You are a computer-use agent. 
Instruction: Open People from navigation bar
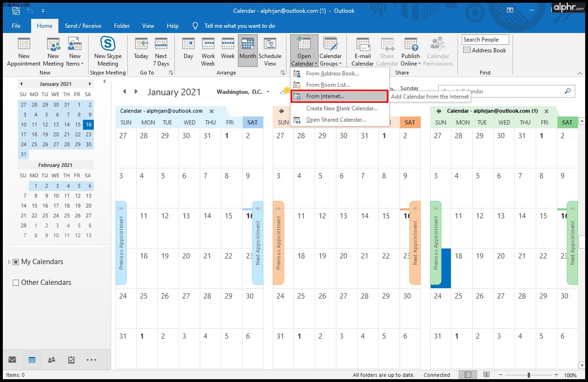coord(51,360)
